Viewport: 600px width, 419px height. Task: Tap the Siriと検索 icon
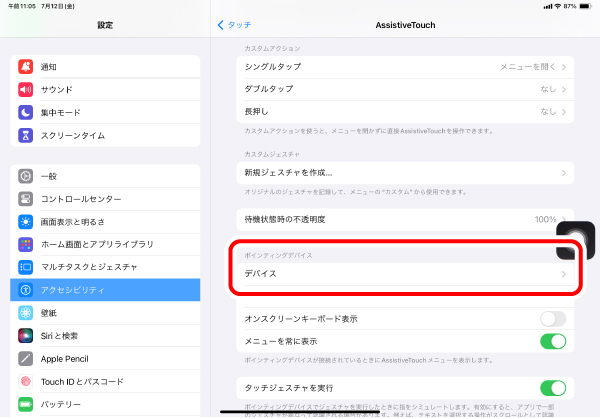(26, 335)
